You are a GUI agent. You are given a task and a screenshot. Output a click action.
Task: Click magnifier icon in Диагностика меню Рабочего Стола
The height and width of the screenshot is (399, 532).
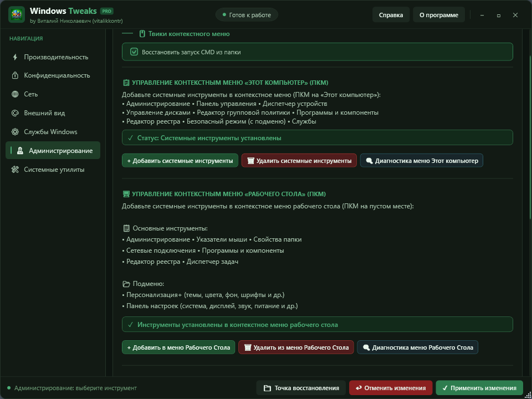[x=366, y=347]
